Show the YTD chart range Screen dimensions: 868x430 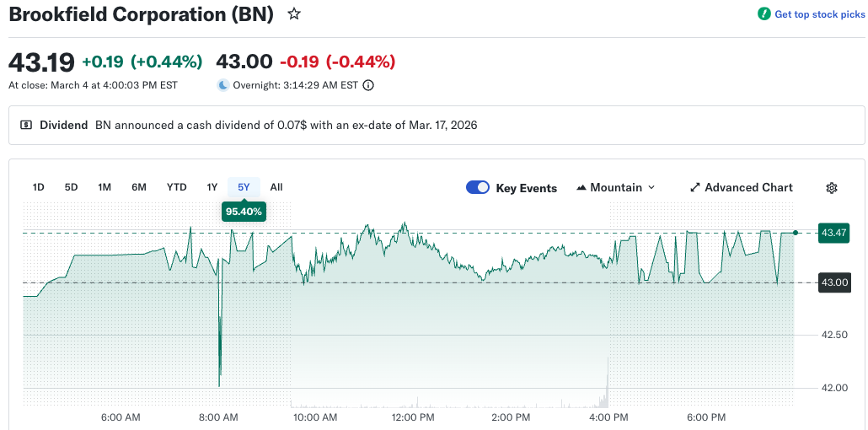pos(176,187)
